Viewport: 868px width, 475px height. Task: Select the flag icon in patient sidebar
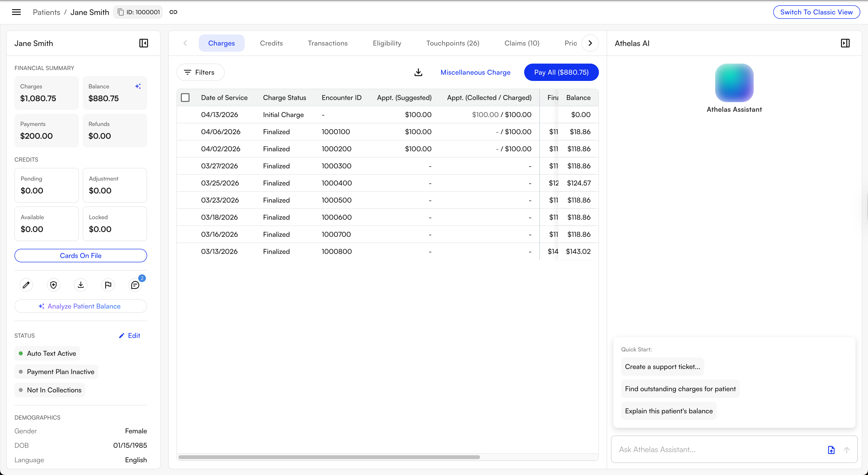pyautogui.click(x=108, y=285)
